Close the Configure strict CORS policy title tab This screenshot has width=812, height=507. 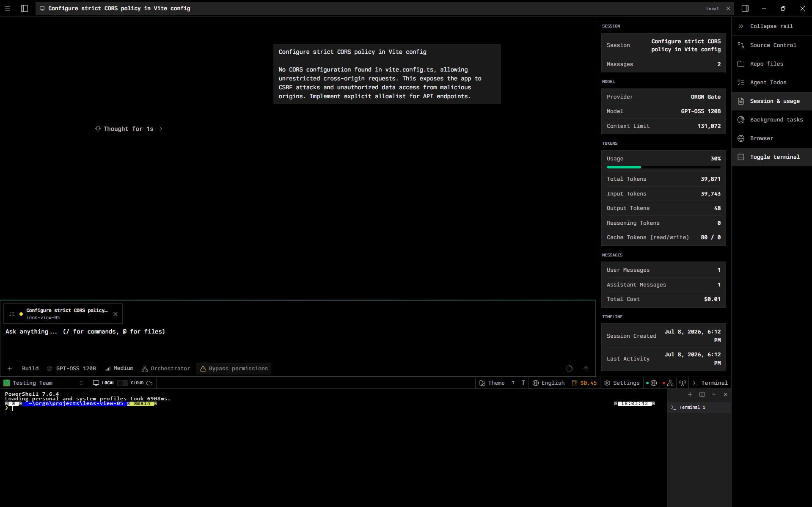pyautogui.click(x=728, y=8)
